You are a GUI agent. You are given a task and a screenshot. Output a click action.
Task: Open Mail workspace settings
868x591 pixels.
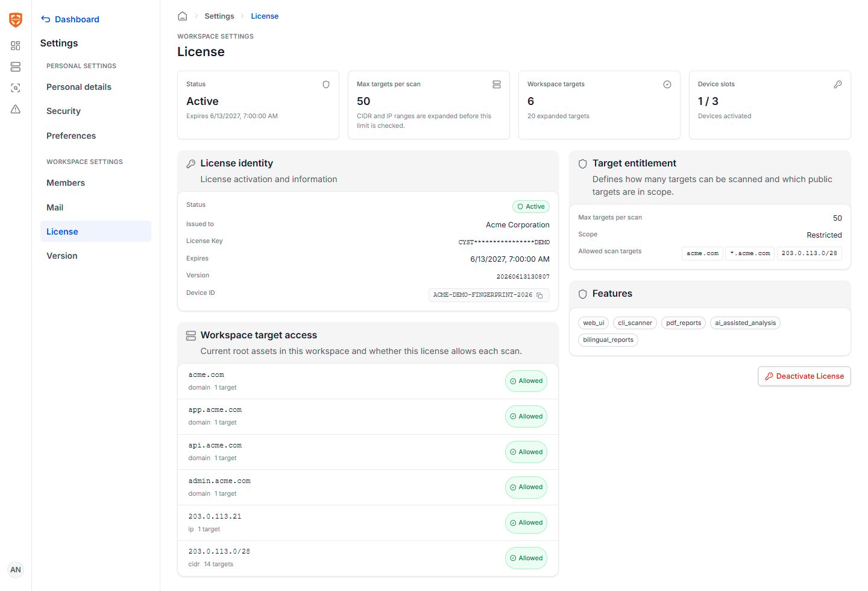[55, 207]
